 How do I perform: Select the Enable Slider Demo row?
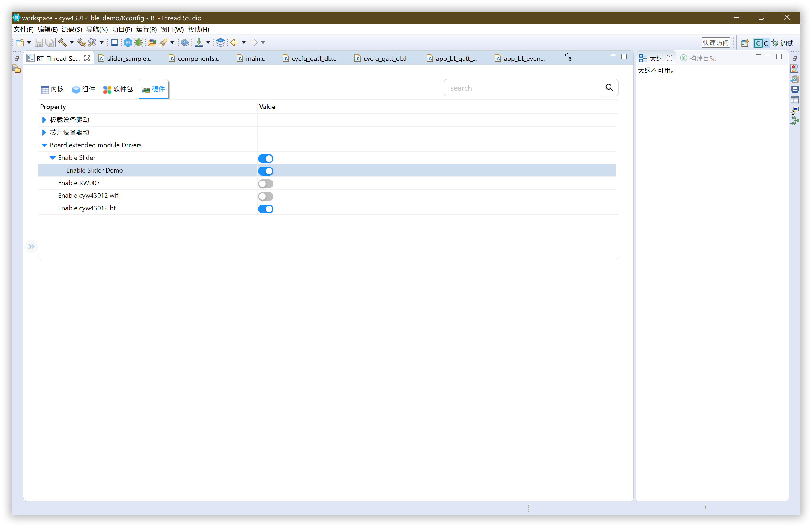pyautogui.click(x=327, y=171)
